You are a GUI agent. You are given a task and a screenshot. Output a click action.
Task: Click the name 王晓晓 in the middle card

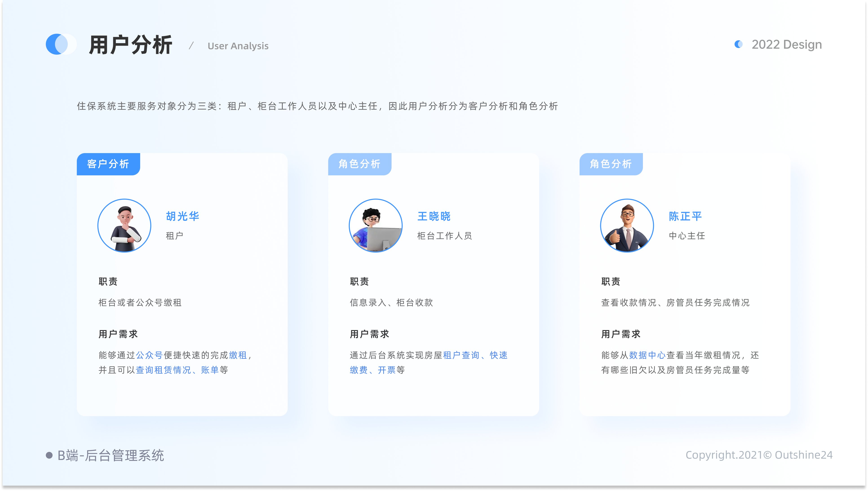[434, 216]
